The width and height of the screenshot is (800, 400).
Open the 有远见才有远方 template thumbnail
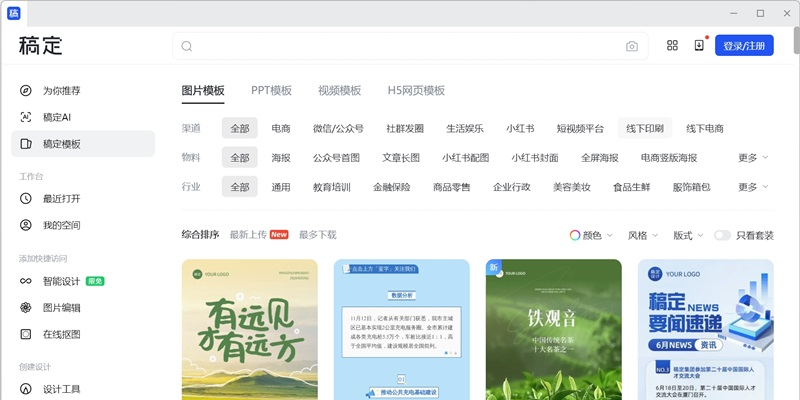249,330
